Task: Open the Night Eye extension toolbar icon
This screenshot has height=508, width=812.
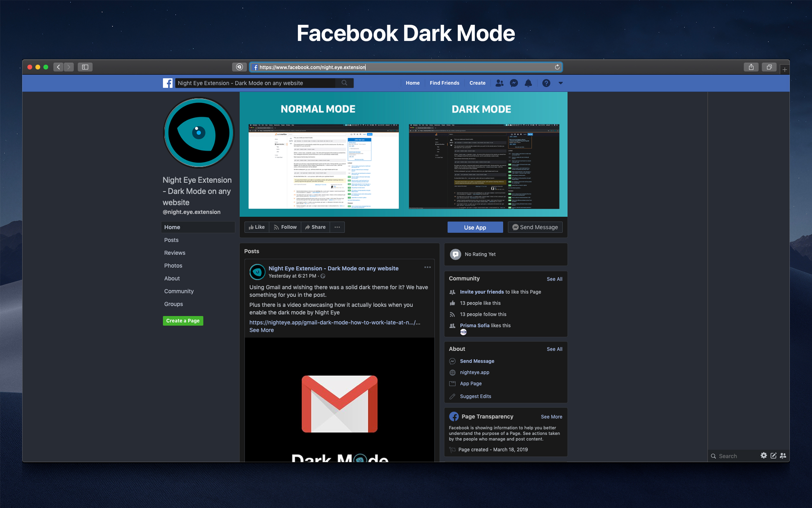Action: point(239,67)
